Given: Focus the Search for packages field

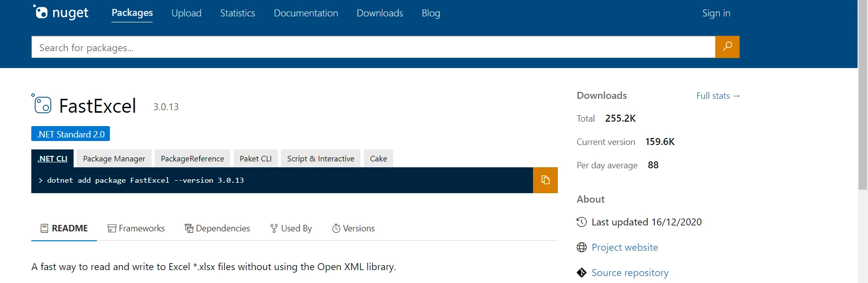Looking at the screenshot, I should [x=373, y=47].
